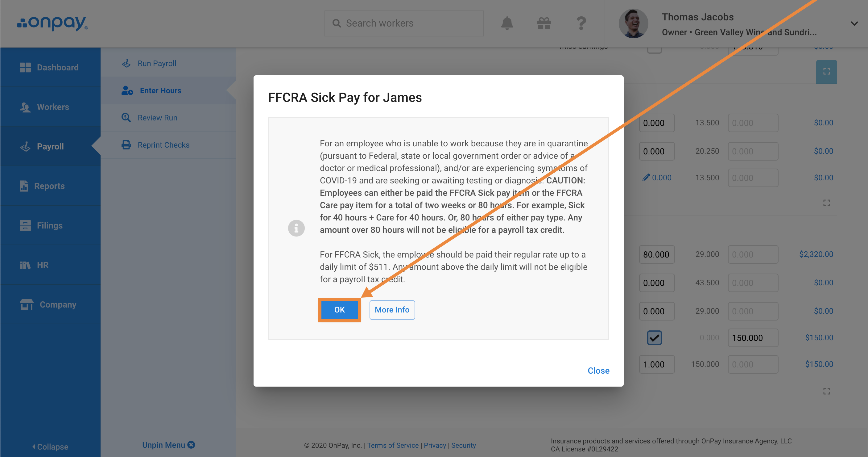Viewport: 868px width, 457px height.
Task: Edit the 150.000 amount field
Action: click(x=753, y=338)
